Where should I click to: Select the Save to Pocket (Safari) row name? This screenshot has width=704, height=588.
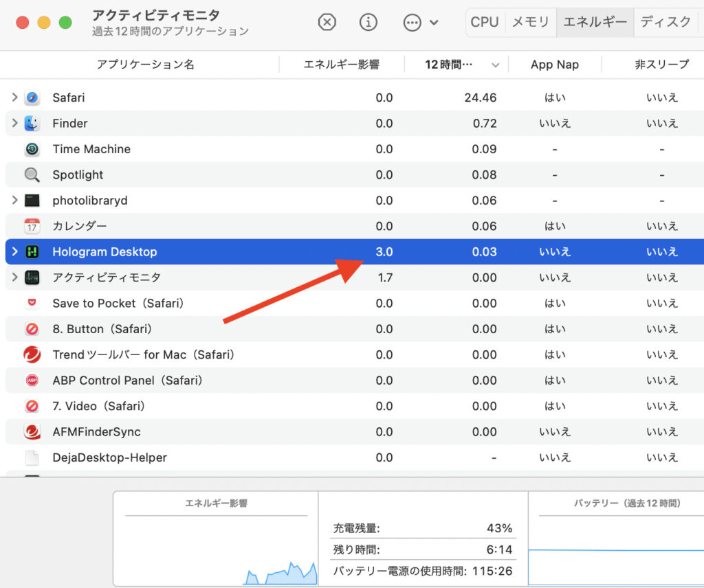(118, 303)
